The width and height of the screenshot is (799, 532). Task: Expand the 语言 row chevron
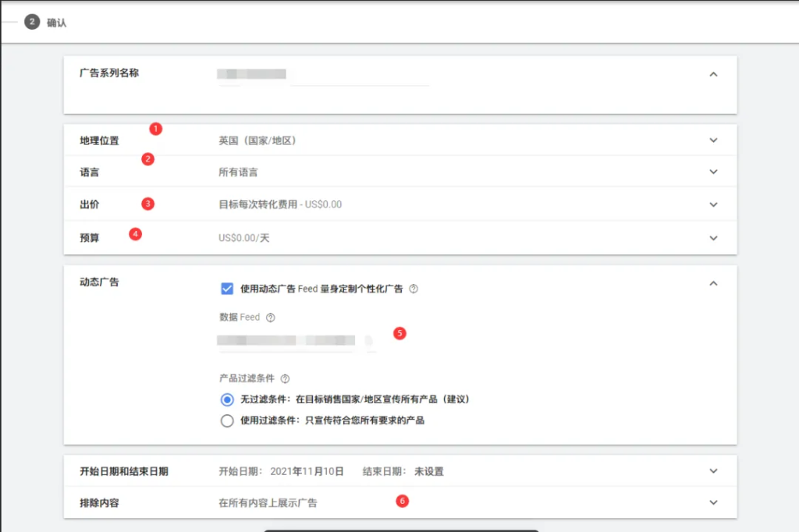pyautogui.click(x=713, y=172)
